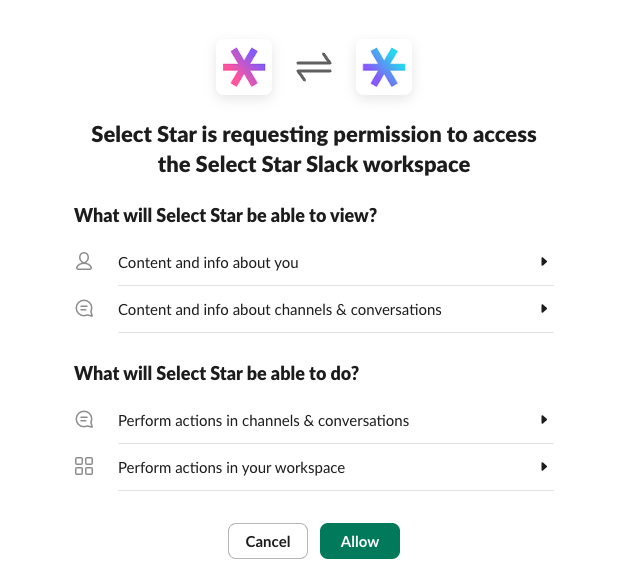Click the blue-purple Select Star workspace logo
This screenshot has height=579, width=638.
click(x=384, y=68)
